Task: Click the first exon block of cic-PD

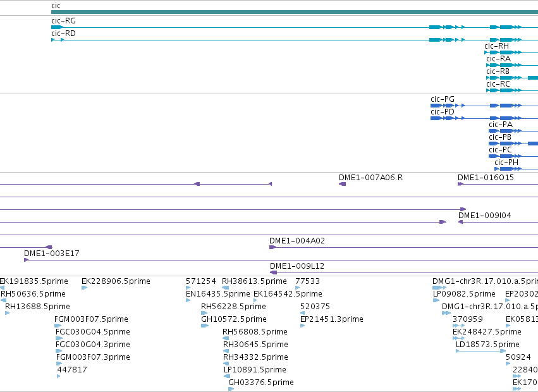Action: [436, 118]
